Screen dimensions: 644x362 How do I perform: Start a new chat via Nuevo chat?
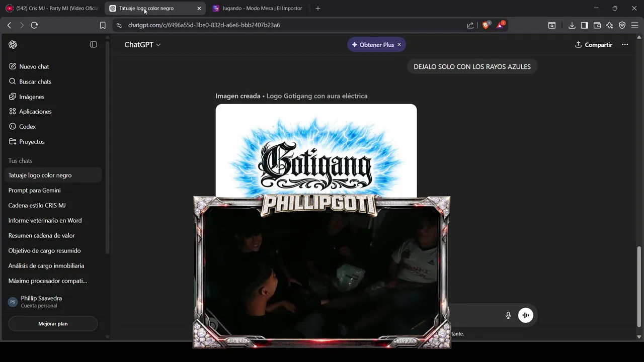click(x=53, y=66)
